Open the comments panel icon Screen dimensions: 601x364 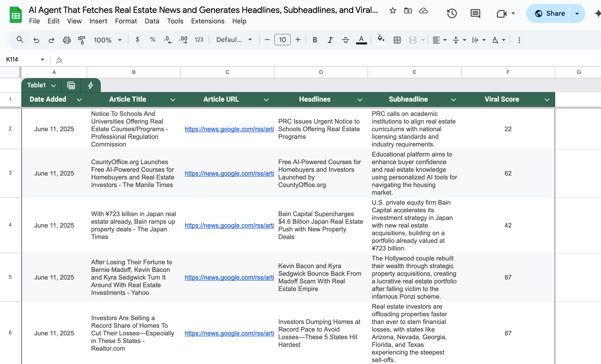pyautogui.click(x=475, y=13)
